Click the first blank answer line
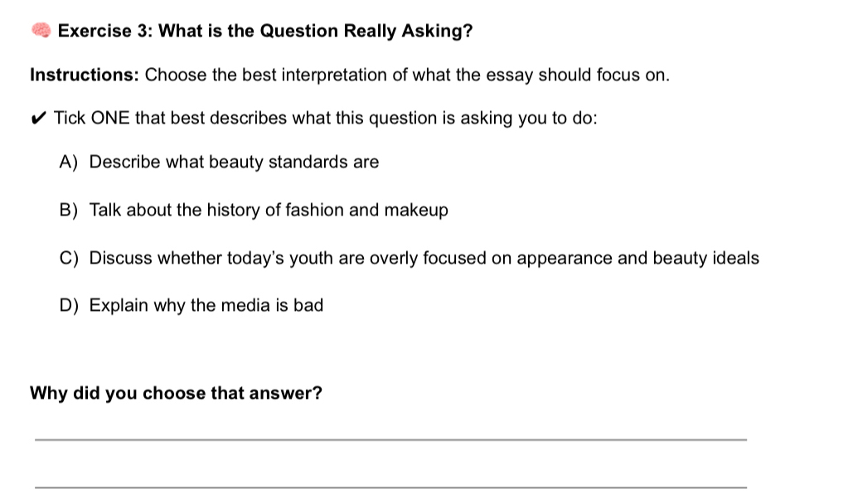 pyautogui.click(x=390, y=439)
